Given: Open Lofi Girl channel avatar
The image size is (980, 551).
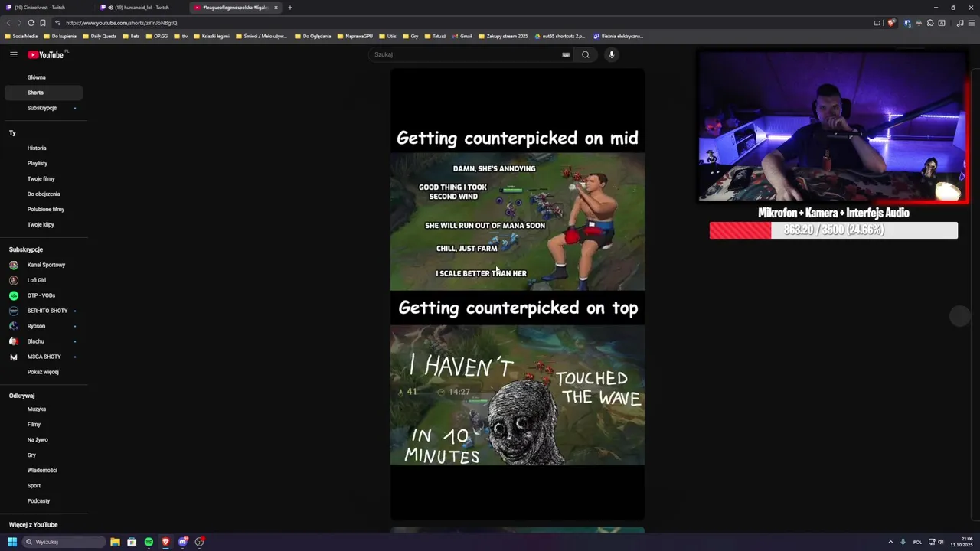Looking at the screenshot, I should coord(14,280).
